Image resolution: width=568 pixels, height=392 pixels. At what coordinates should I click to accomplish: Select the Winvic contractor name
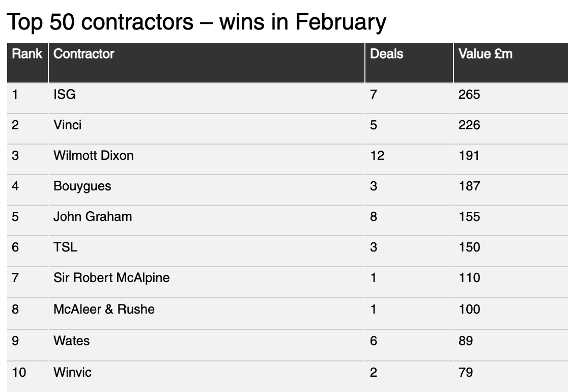[x=72, y=373]
